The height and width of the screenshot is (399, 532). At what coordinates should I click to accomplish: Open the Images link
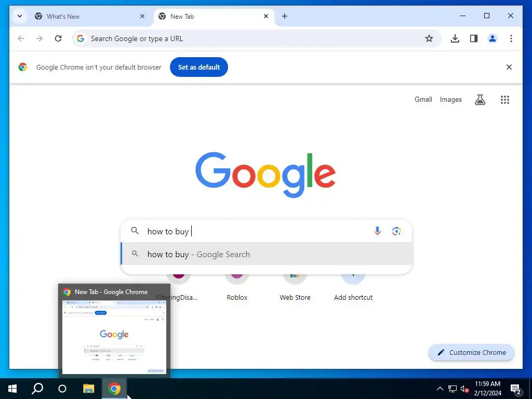tap(450, 99)
